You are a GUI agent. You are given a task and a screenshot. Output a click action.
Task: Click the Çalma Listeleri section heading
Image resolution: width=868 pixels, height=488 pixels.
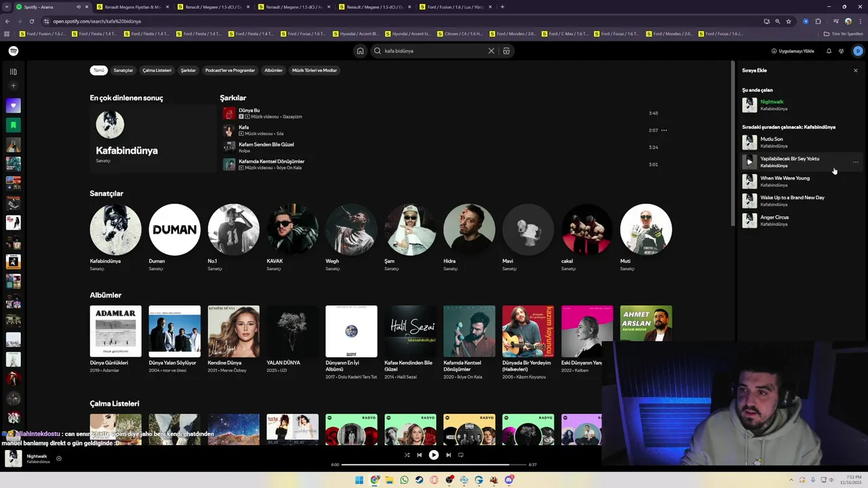115,403
